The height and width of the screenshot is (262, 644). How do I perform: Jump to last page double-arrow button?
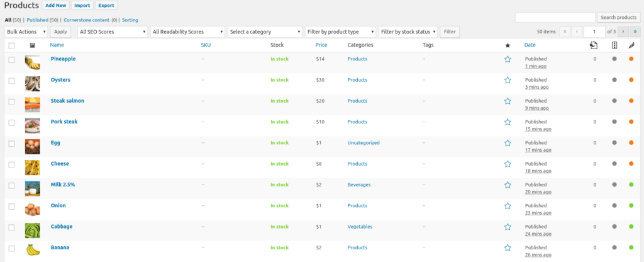(x=636, y=31)
